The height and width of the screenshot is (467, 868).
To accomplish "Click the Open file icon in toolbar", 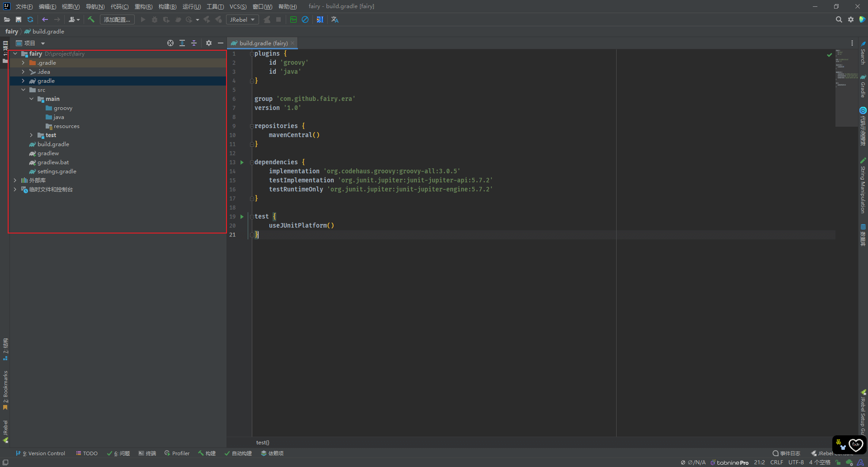I will pos(7,19).
